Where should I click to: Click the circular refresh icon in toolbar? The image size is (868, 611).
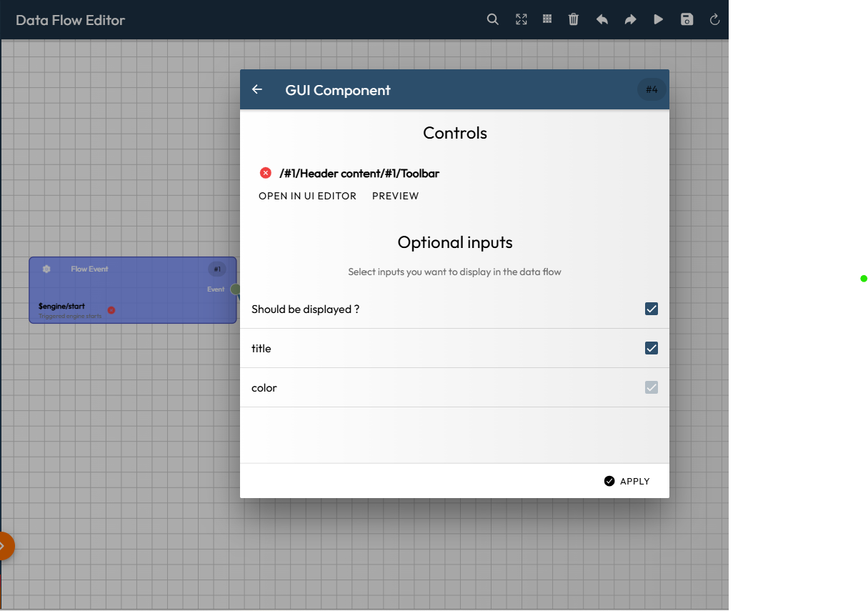pos(714,19)
